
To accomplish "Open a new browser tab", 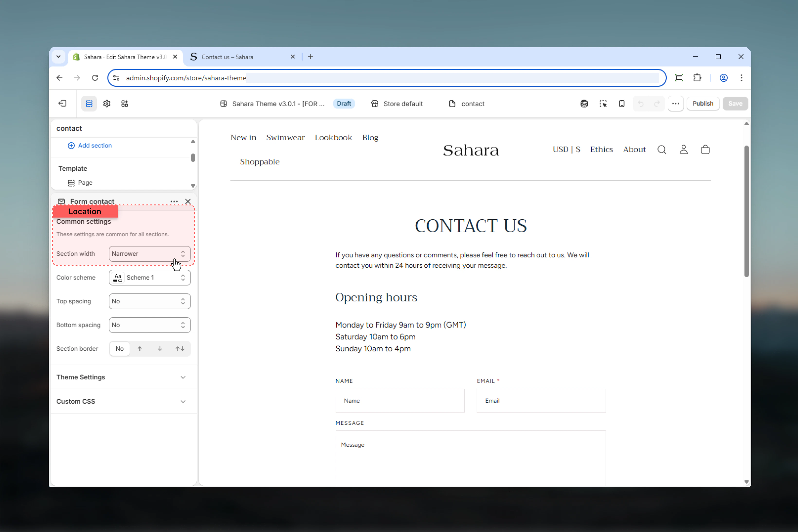I will tap(310, 57).
